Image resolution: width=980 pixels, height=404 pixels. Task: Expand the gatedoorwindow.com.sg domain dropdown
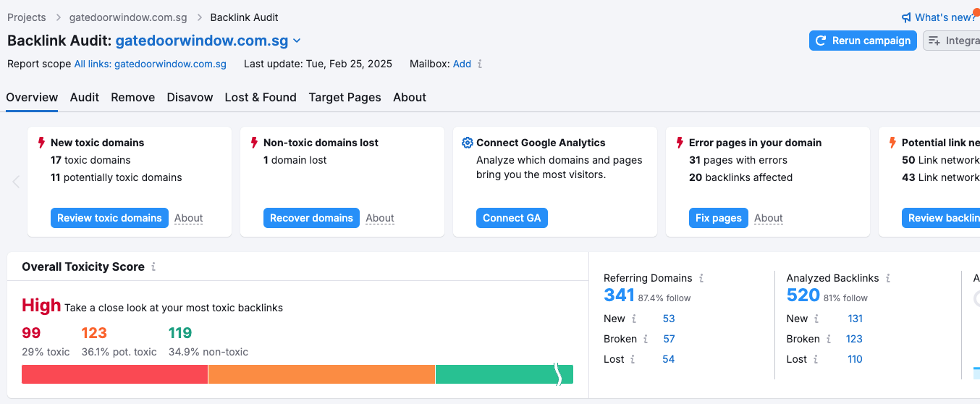point(297,41)
